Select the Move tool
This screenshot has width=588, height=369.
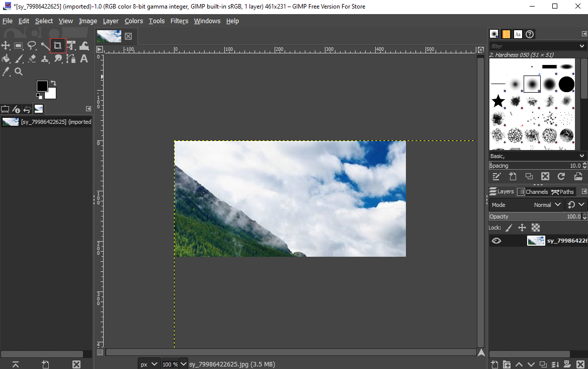point(6,46)
